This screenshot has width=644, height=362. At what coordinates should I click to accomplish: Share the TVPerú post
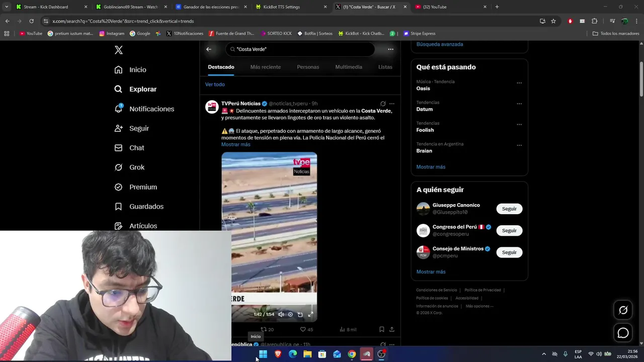tap(392, 329)
